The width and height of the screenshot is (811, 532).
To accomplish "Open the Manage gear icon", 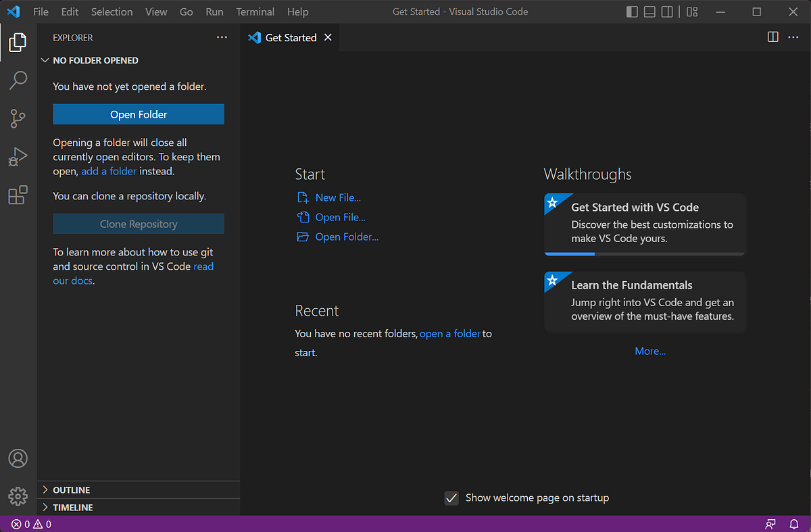I will (x=18, y=496).
